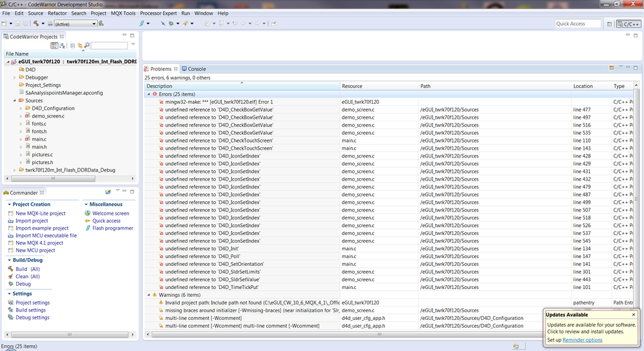Toggle the tree view mode button in Projects panel
This screenshot has height=351, width=644.
point(54,46)
